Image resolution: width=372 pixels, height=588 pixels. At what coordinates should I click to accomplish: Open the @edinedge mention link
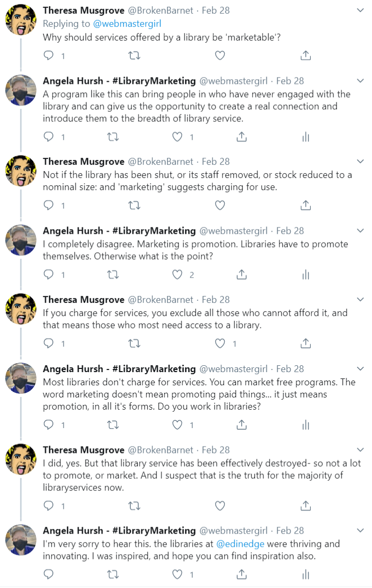pyautogui.click(x=236, y=544)
